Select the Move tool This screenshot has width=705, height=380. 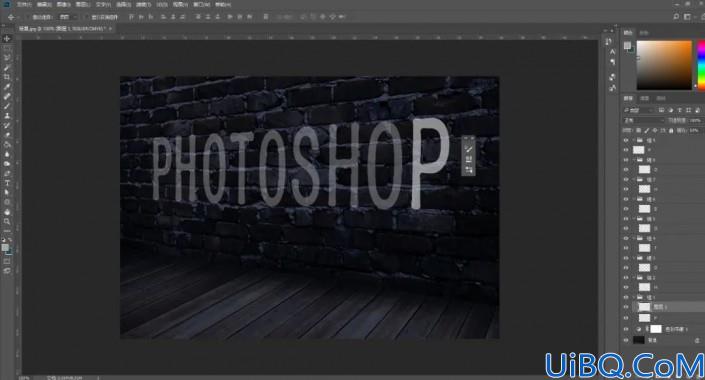pyautogui.click(x=7, y=39)
